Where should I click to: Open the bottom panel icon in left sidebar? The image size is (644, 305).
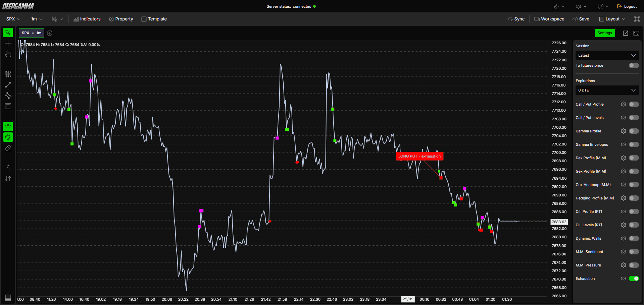8,297
